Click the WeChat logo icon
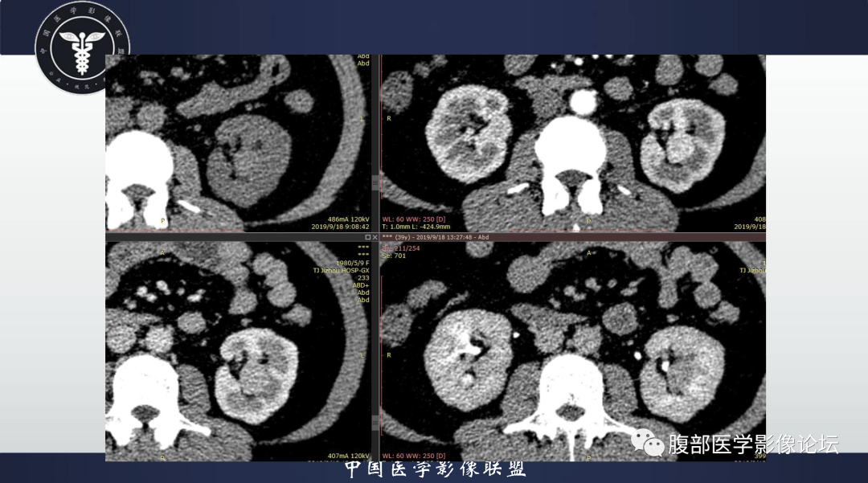The height and width of the screenshot is (483, 868). point(648,443)
